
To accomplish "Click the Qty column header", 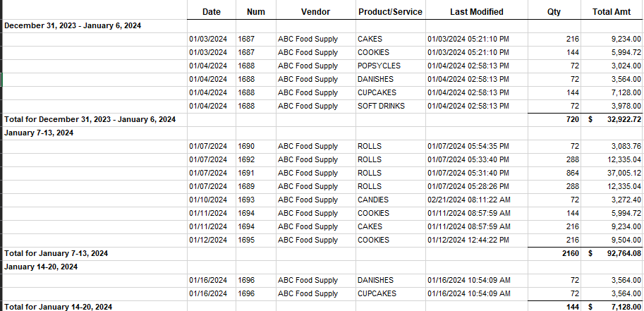I will pos(554,12).
